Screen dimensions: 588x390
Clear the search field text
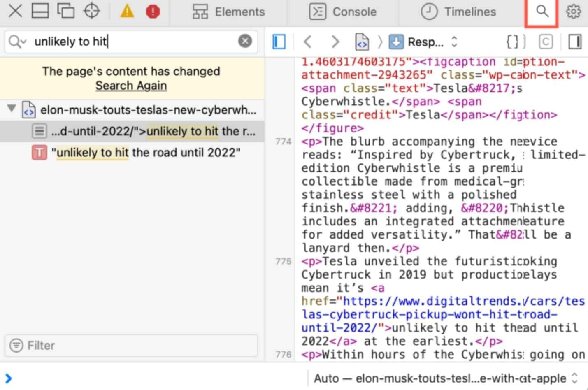(x=245, y=41)
